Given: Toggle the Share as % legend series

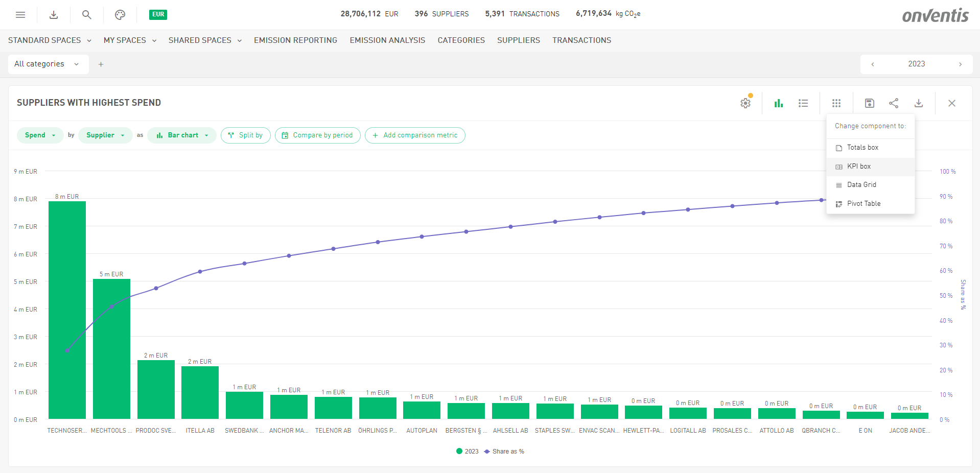Looking at the screenshot, I should click(x=504, y=452).
